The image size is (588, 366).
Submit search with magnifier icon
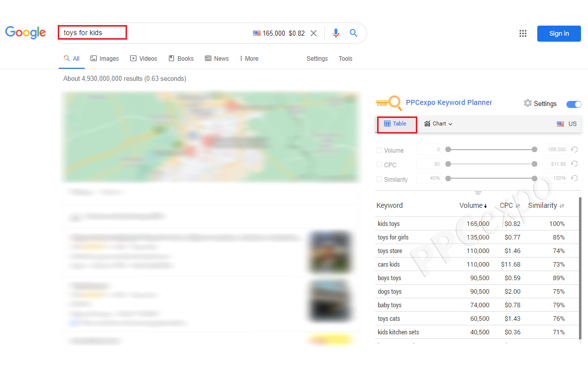tap(353, 33)
